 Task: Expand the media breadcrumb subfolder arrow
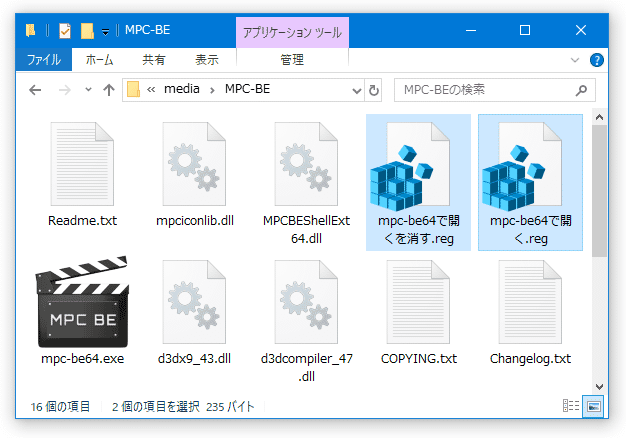212,91
